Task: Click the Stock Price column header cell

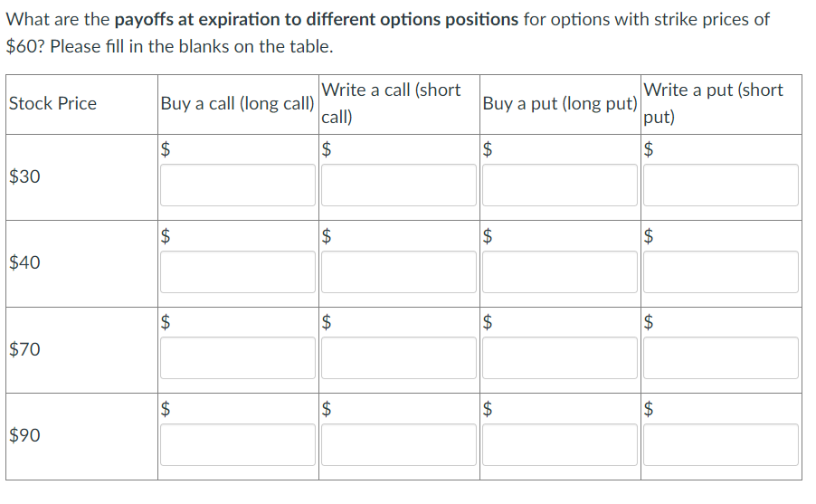Action: 52,104
